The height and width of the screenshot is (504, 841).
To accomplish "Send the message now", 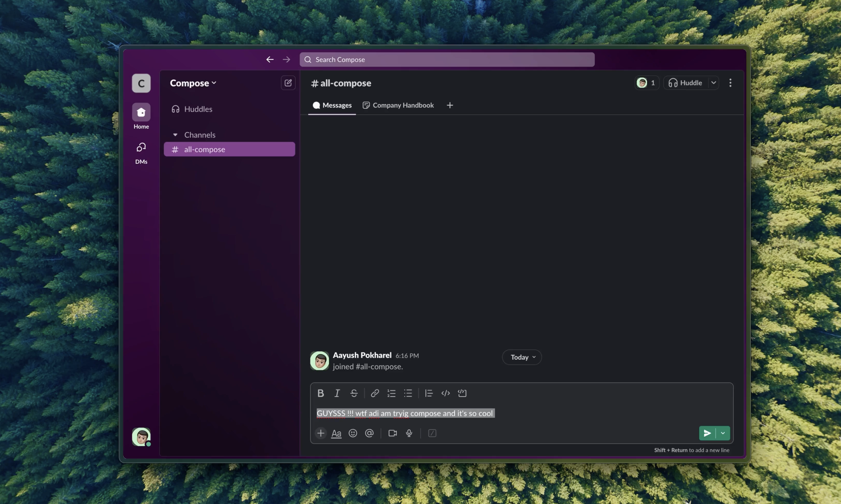I will [x=707, y=433].
